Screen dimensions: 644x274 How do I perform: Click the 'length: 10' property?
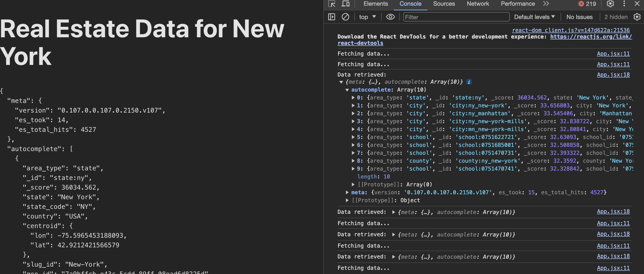373,176
